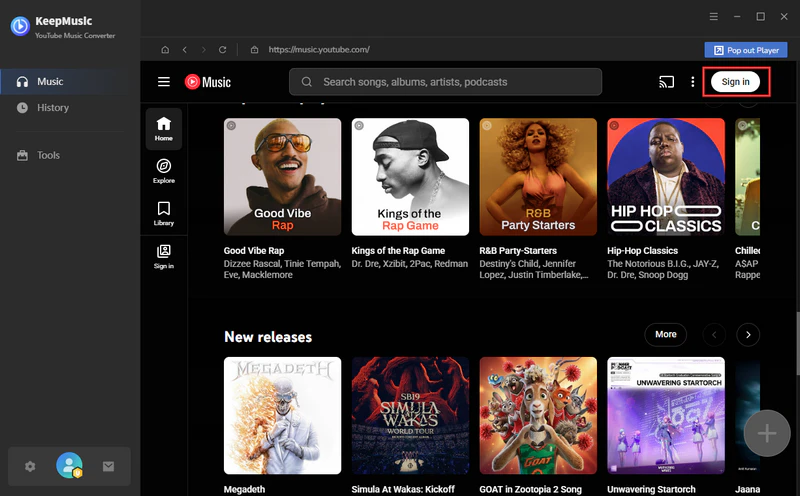
Task: Open the Simula At Wakas album cover
Action: tap(410, 415)
